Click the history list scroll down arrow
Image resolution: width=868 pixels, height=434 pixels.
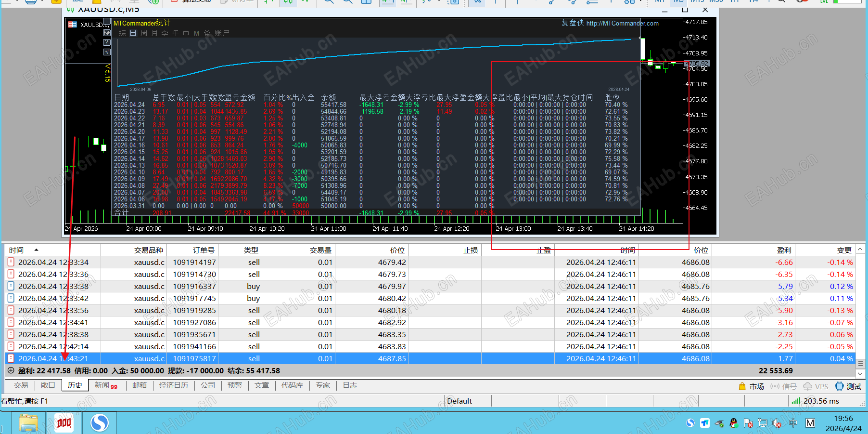861,373
